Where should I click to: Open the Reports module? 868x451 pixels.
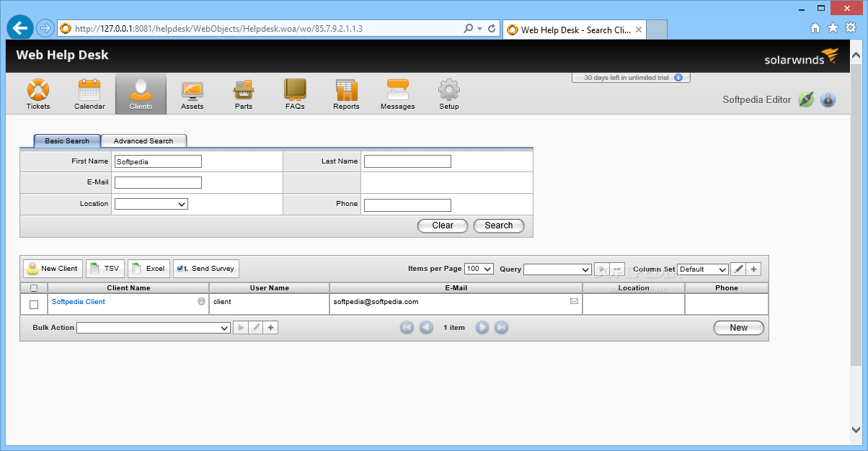(x=346, y=94)
